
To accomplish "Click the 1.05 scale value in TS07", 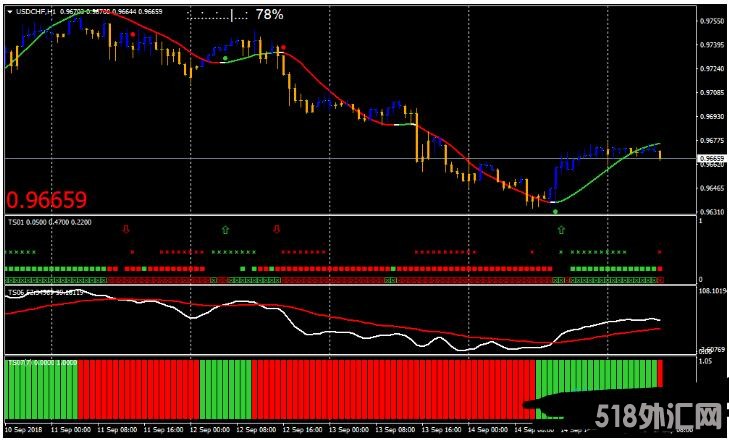I will (706, 360).
